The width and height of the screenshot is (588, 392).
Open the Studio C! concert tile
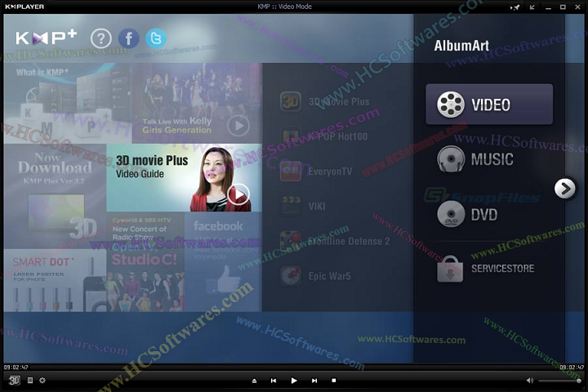click(x=145, y=261)
